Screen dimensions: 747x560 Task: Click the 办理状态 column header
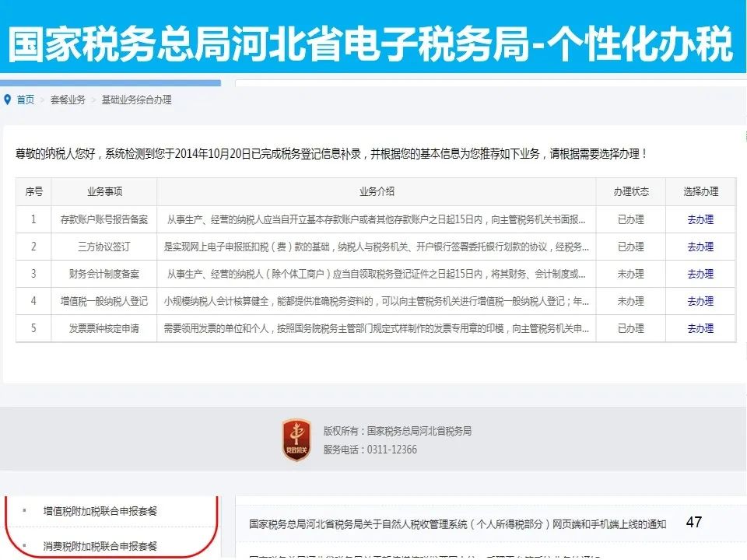[631, 191]
